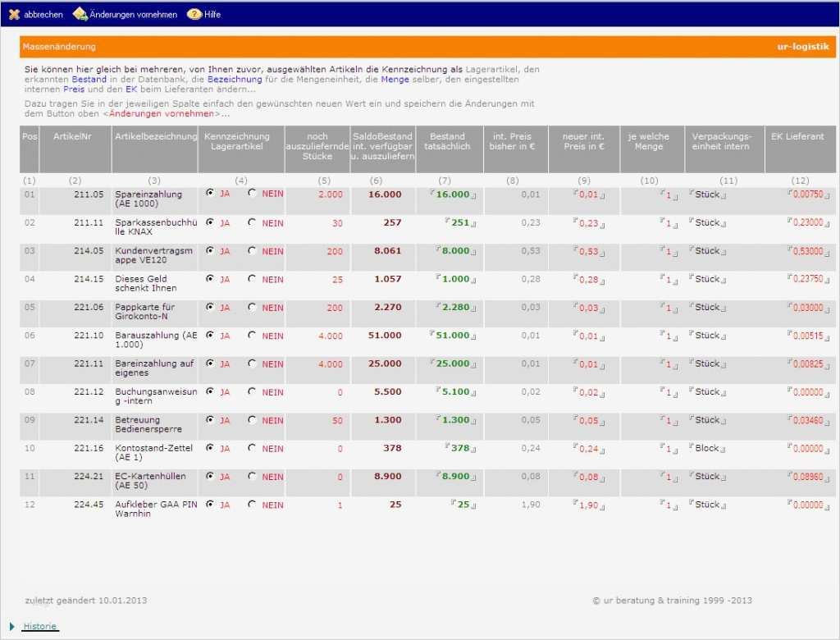This screenshot has width=840, height=640.
Task: Click SaldoBestand value 51.000
Action: click(x=385, y=336)
